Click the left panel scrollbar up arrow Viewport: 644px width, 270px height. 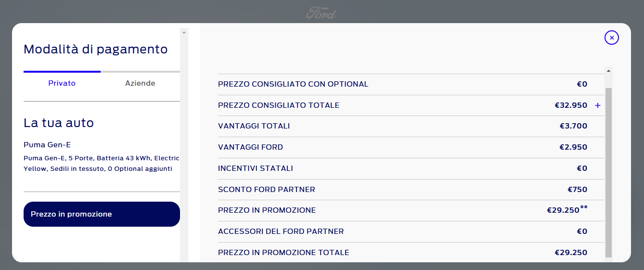click(x=183, y=32)
